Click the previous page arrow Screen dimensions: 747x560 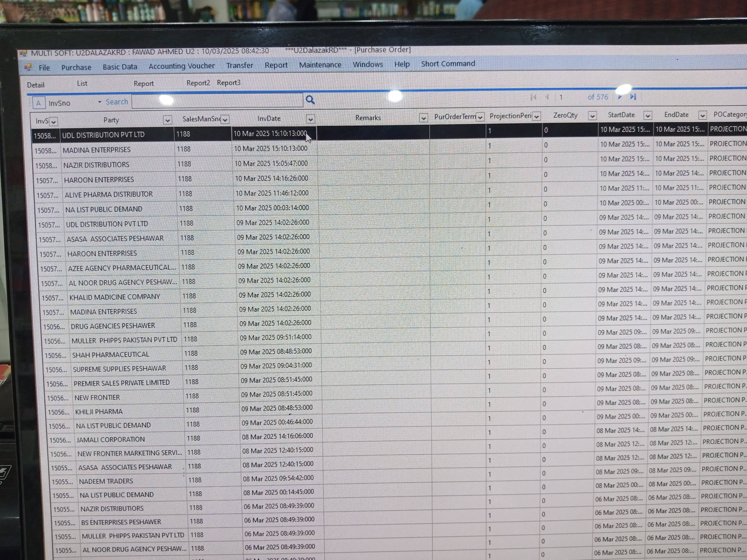tap(547, 97)
